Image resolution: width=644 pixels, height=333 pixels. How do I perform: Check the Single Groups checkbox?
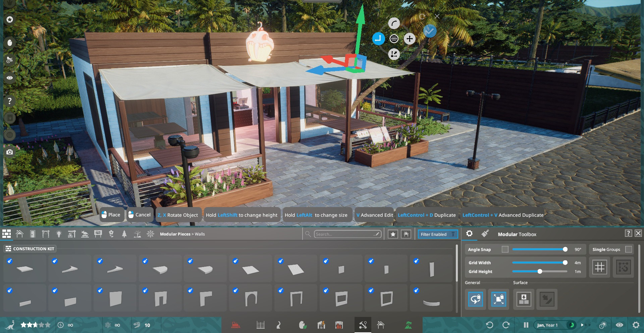click(629, 249)
